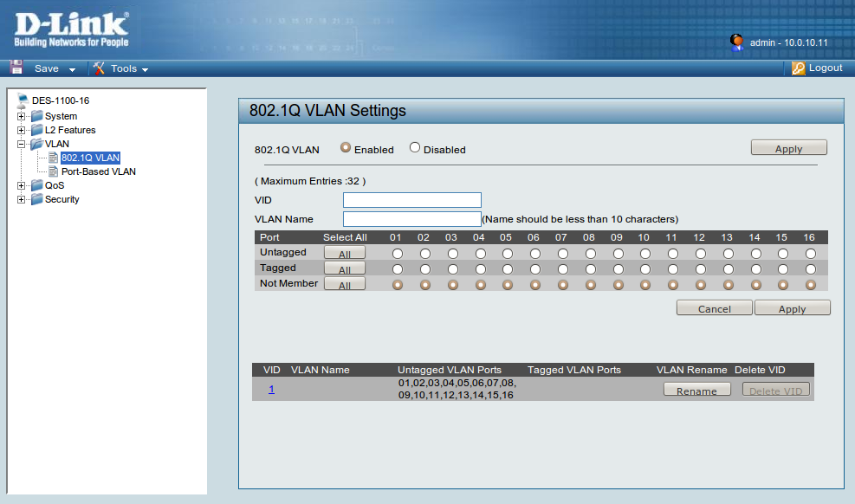Cancel the VLAN port settings

pyautogui.click(x=715, y=307)
